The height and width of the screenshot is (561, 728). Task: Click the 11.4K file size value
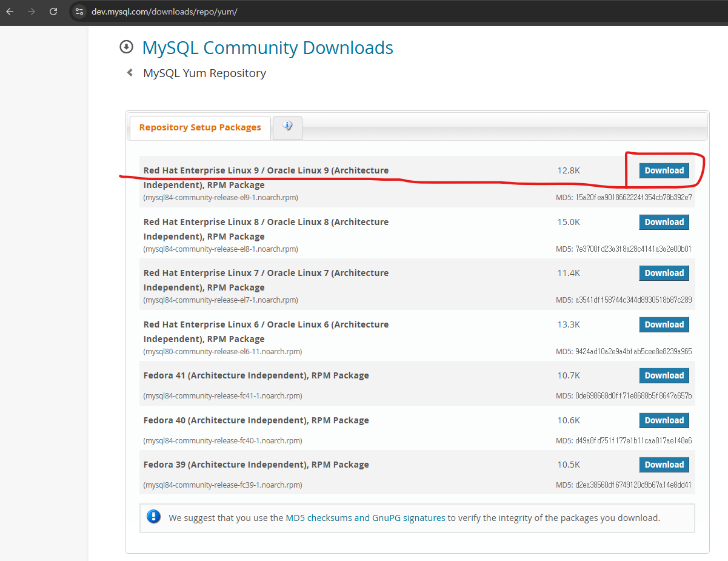point(569,273)
